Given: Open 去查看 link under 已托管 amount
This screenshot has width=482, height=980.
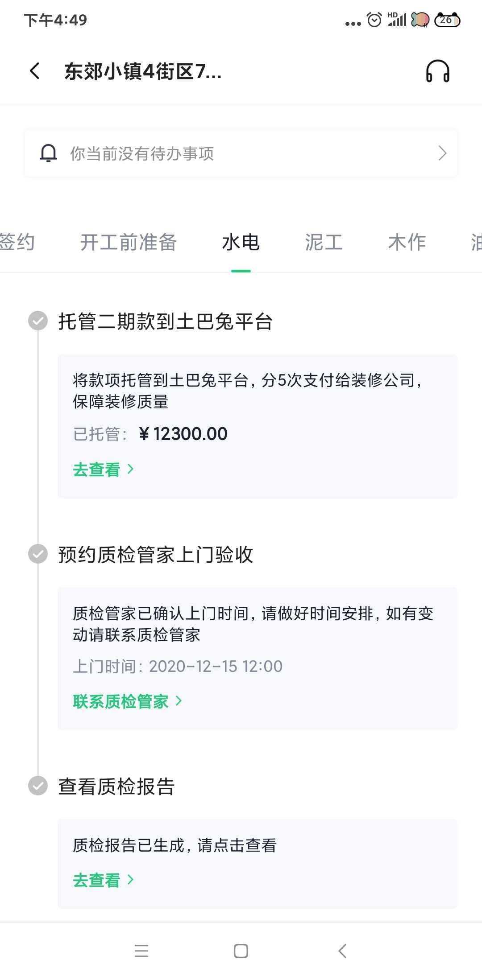Looking at the screenshot, I should tap(97, 469).
